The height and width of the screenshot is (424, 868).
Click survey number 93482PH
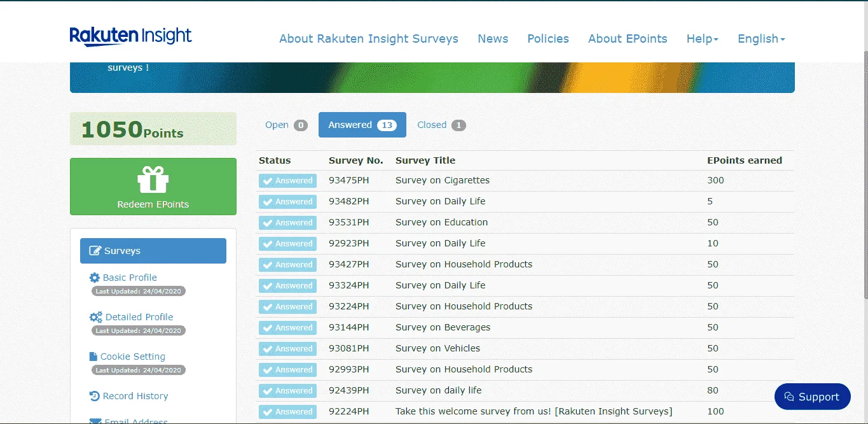(349, 201)
